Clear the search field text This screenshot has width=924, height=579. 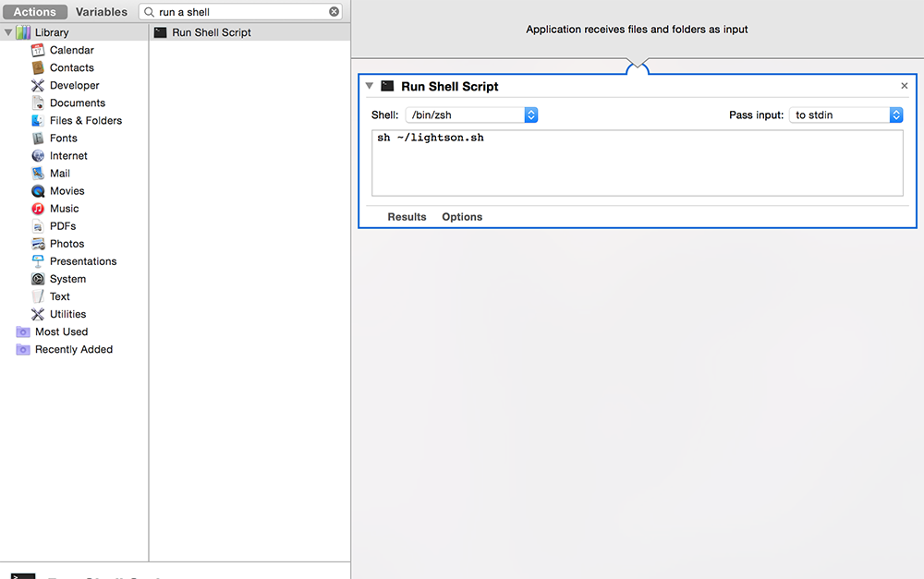click(x=334, y=12)
